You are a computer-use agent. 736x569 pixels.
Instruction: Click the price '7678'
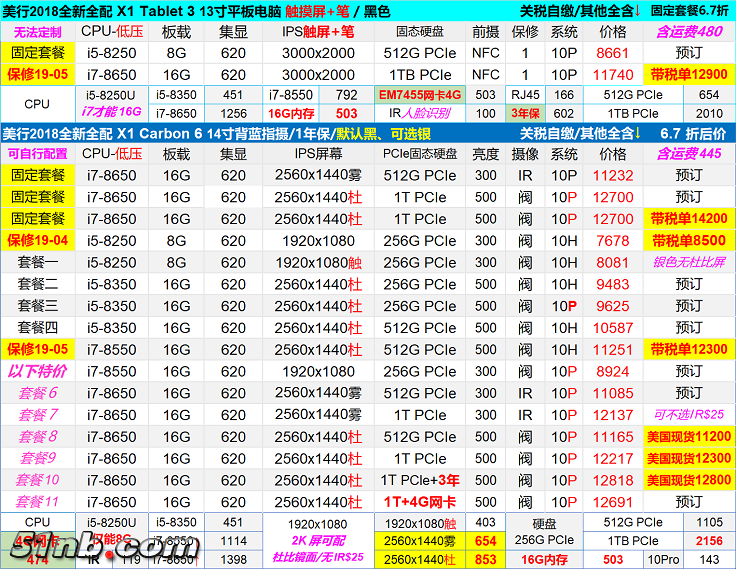pyautogui.click(x=613, y=240)
